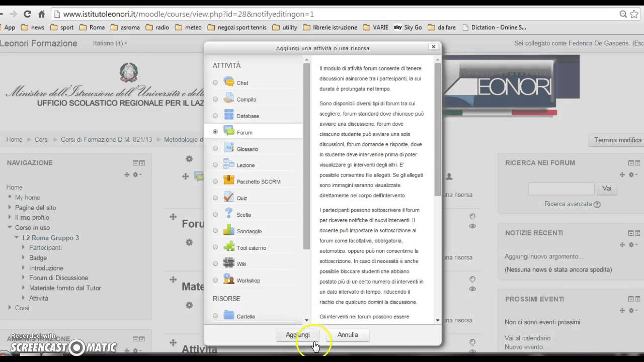The width and height of the screenshot is (644, 362).
Task: Click the Termina modifica button
Action: point(617,140)
